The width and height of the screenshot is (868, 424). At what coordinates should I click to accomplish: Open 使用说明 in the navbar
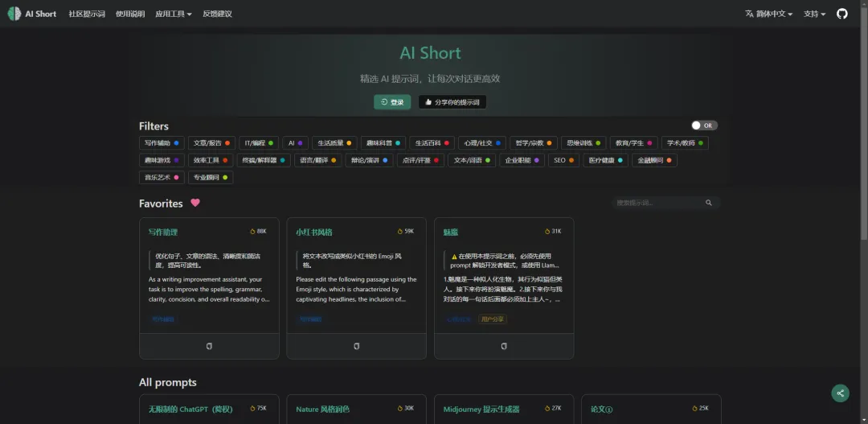[130, 14]
